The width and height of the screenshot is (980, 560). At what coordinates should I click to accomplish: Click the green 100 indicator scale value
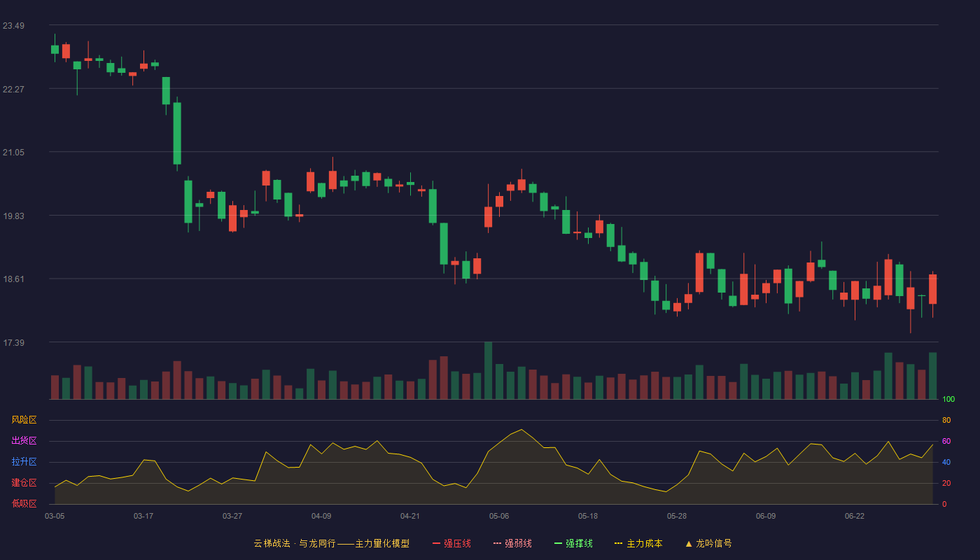(948, 399)
